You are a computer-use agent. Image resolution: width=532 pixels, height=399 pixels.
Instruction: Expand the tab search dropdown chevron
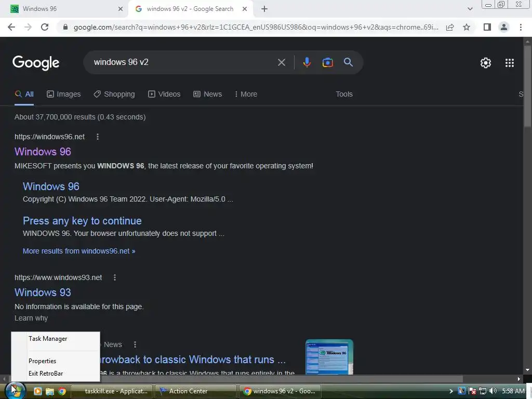(470, 9)
